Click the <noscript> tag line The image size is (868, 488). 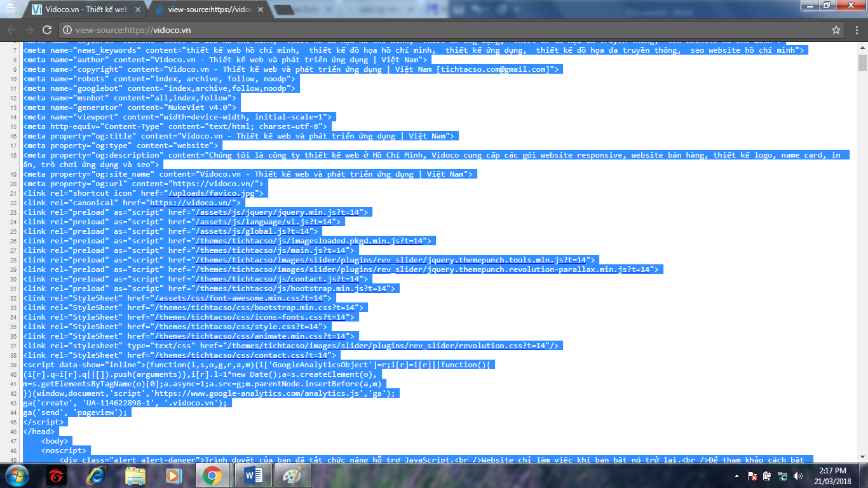pos(64,451)
